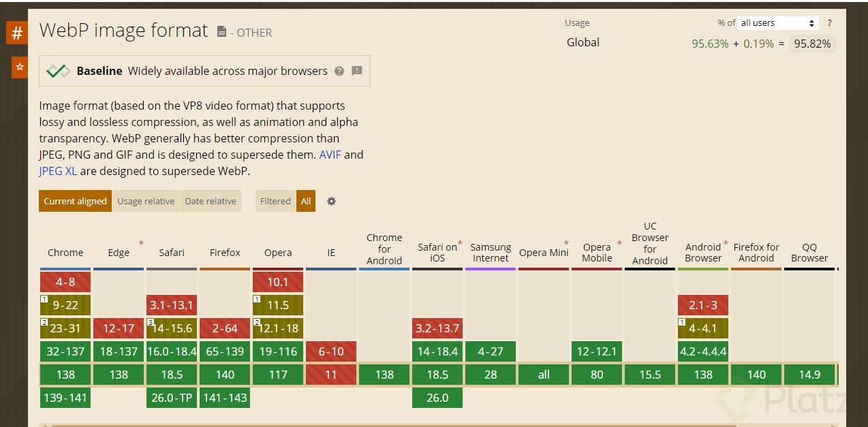Click the orange hash permalink icon
The width and height of the screenshot is (868, 427).
[17, 33]
